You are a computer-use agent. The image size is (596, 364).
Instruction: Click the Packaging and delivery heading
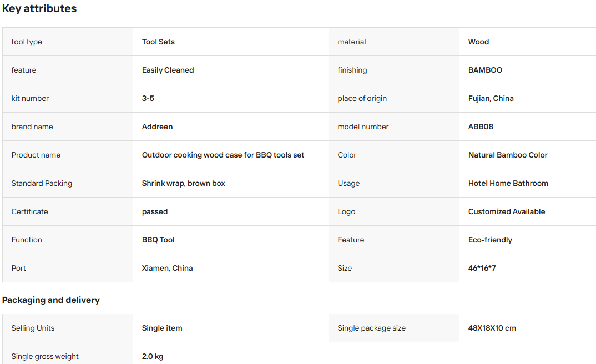tap(51, 300)
